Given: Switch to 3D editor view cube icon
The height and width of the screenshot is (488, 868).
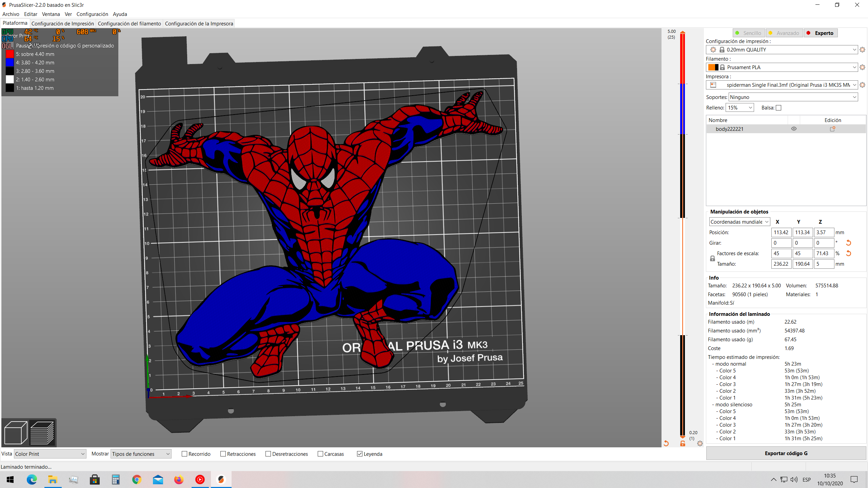Looking at the screenshot, I should tap(16, 432).
